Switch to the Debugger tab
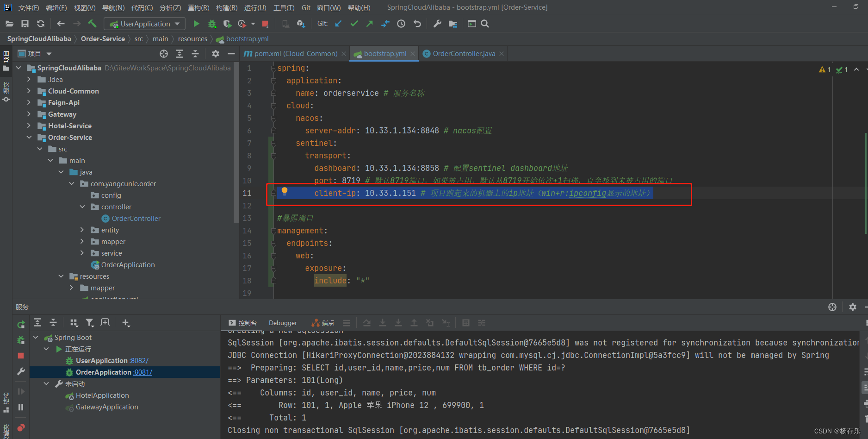 (283, 323)
